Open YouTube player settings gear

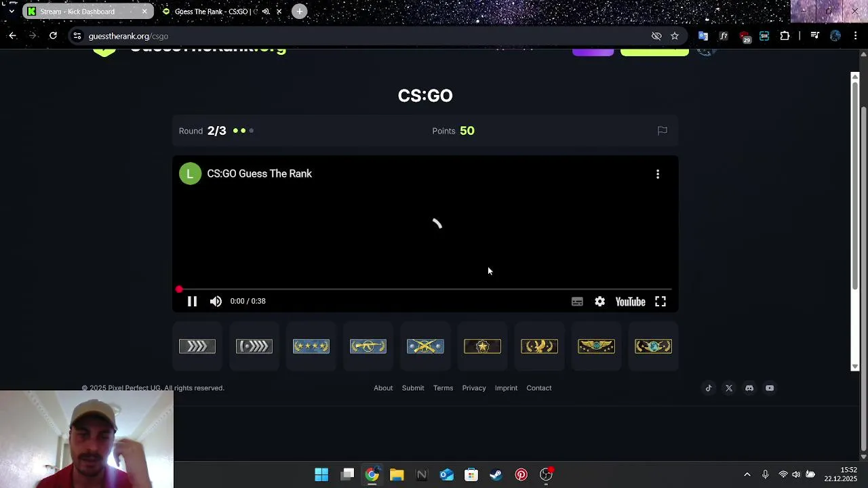(x=599, y=302)
